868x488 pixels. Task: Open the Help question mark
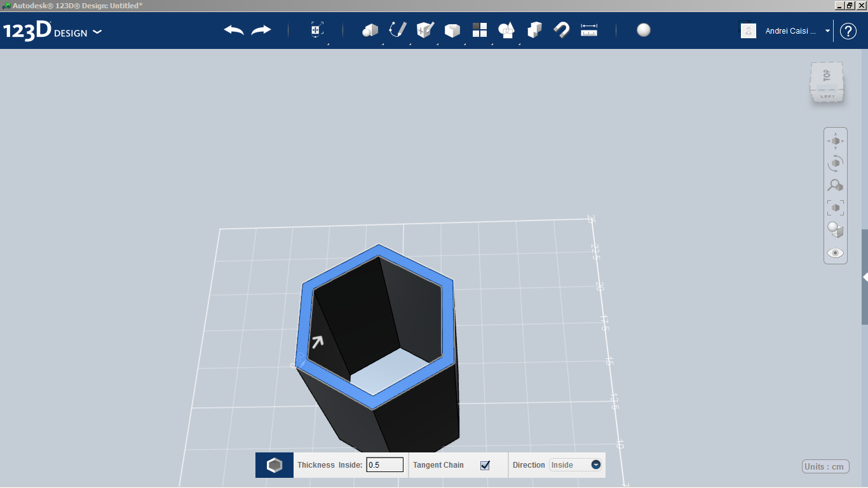848,30
